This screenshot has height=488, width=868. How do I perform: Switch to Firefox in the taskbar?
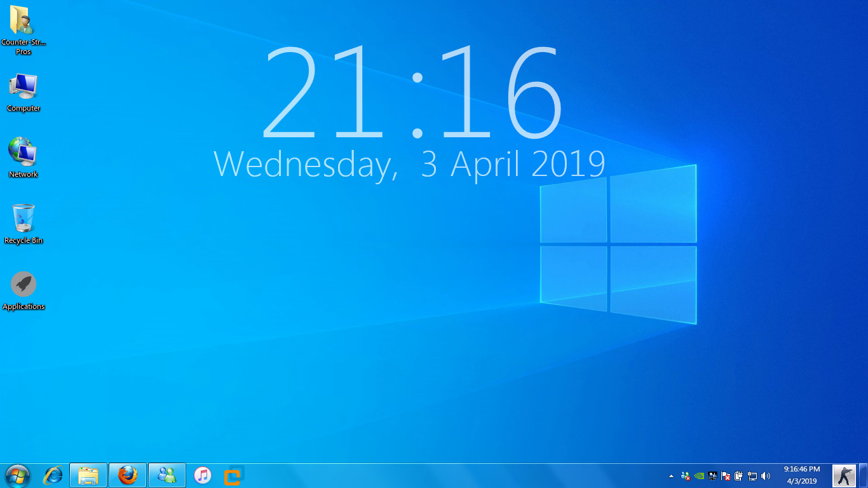tap(128, 475)
